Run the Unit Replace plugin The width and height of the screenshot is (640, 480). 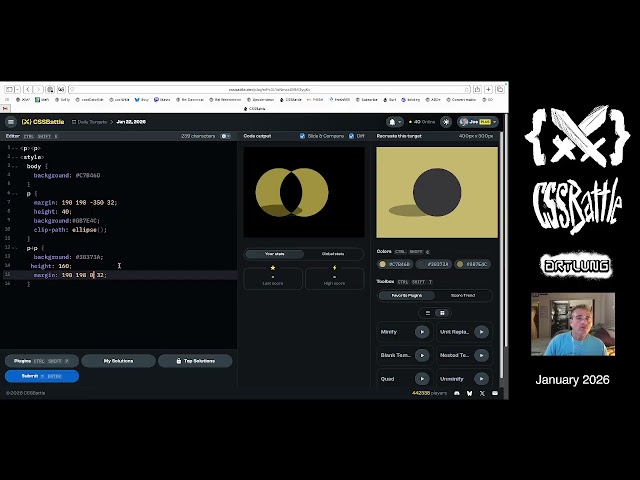(x=481, y=331)
